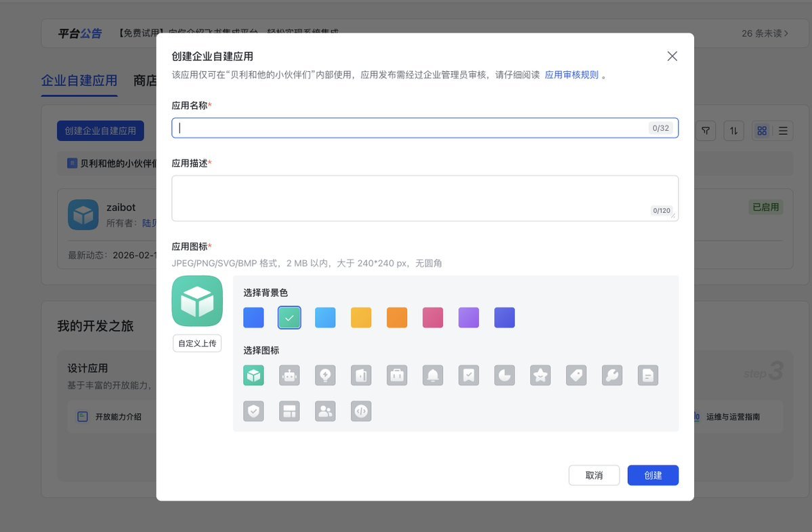
Task: Switch to list view in background
Action: (x=783, y=131)
